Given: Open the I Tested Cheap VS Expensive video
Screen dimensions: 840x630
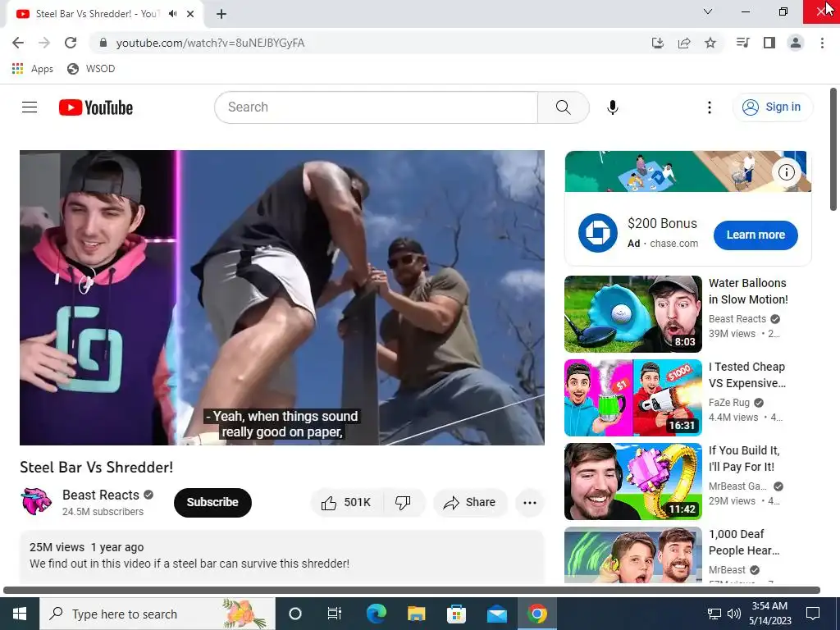Looking at the screenshot, I should (x=632, y=398).
